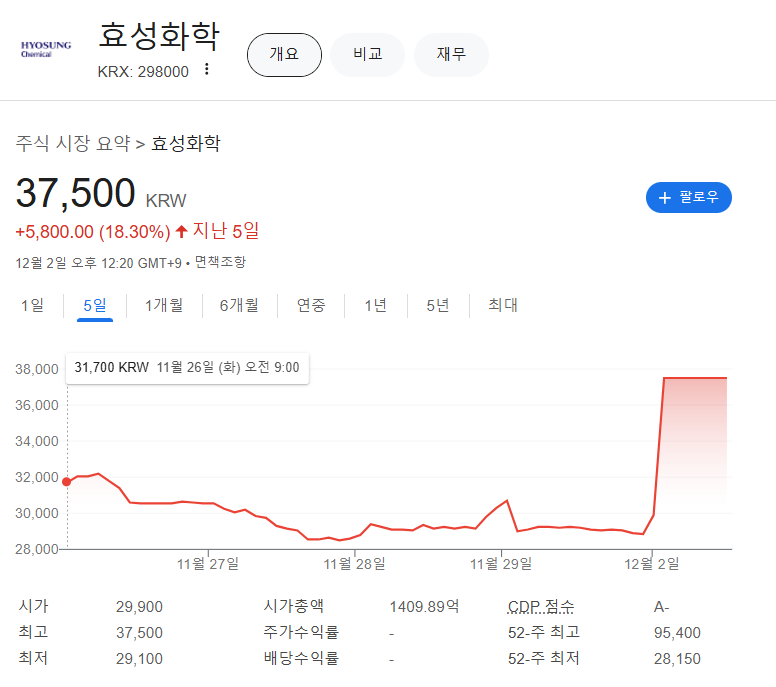
Task: Click the +5,800.00 (18.30%) change text
Action: pyautogui.click(x=93, y=232)
